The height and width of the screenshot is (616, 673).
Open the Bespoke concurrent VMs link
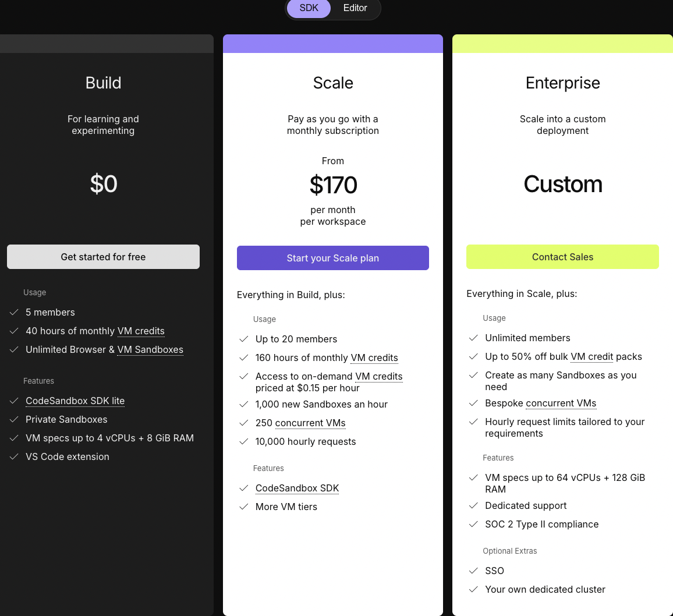(561, 403)
